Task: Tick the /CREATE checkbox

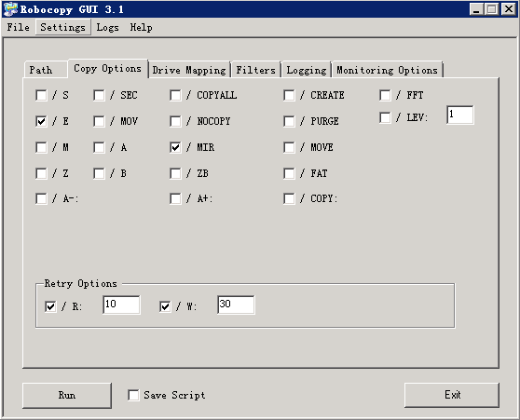Action: pyautogui.click(x=289, y=96)
